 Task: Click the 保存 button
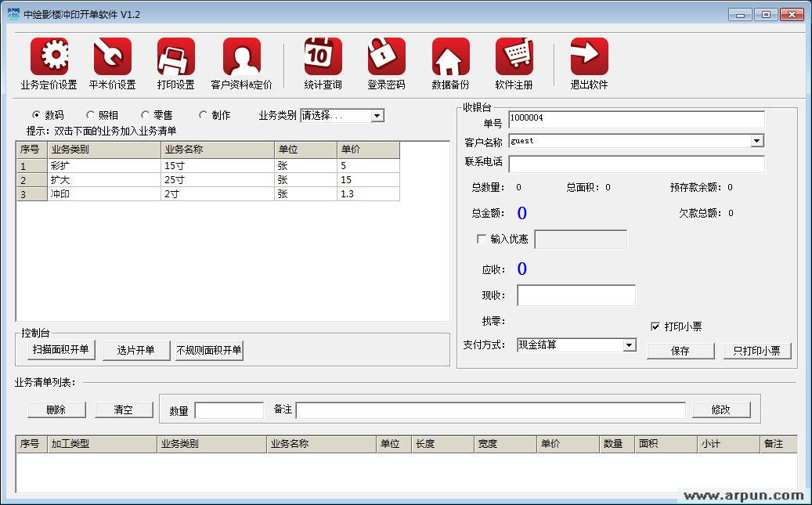pyautogui.click(x=680, y=351)
